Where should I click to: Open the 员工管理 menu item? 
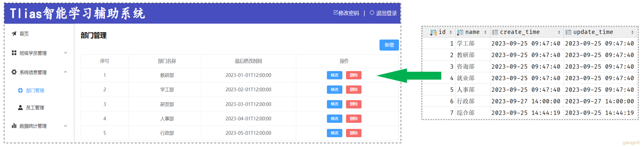[x=35, y=108]
